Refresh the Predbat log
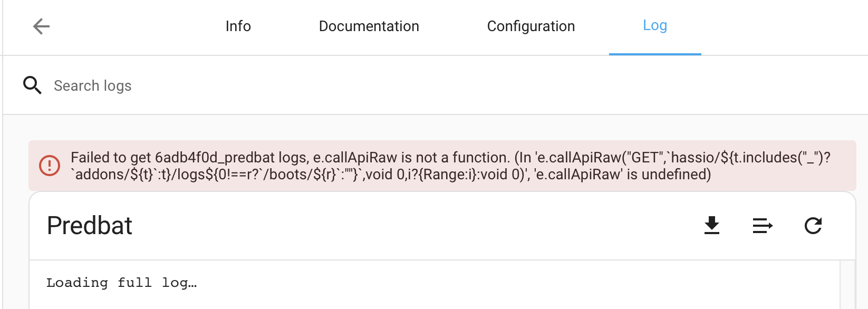Image resolution: width=868 pixels, height=309 pixels. pyautogui.click(x=813, y=226)
